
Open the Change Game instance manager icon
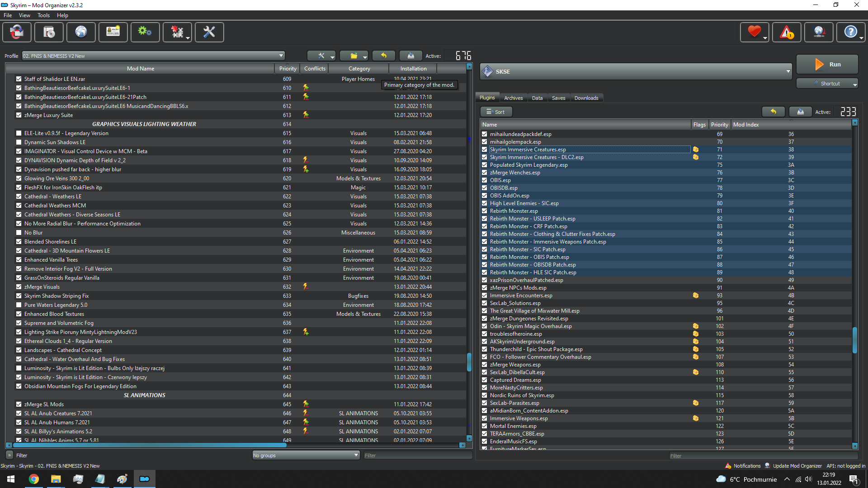(17, 32)
